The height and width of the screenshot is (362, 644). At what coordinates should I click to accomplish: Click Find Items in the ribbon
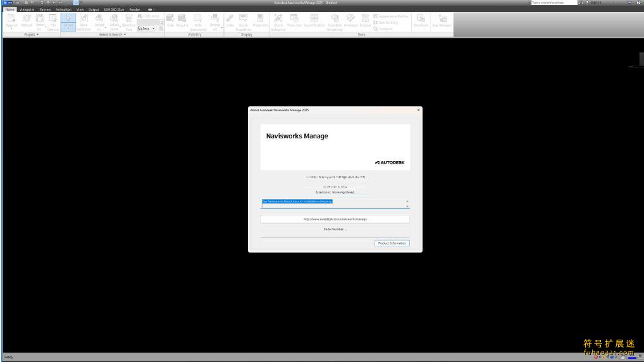pyautogui.click(x=148, y=16)
